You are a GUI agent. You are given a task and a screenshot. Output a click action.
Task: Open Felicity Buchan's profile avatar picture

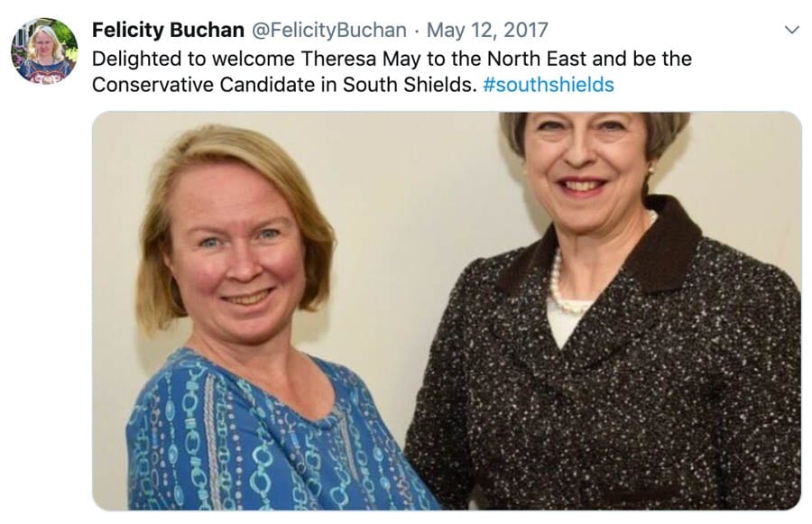click(43, 51)
